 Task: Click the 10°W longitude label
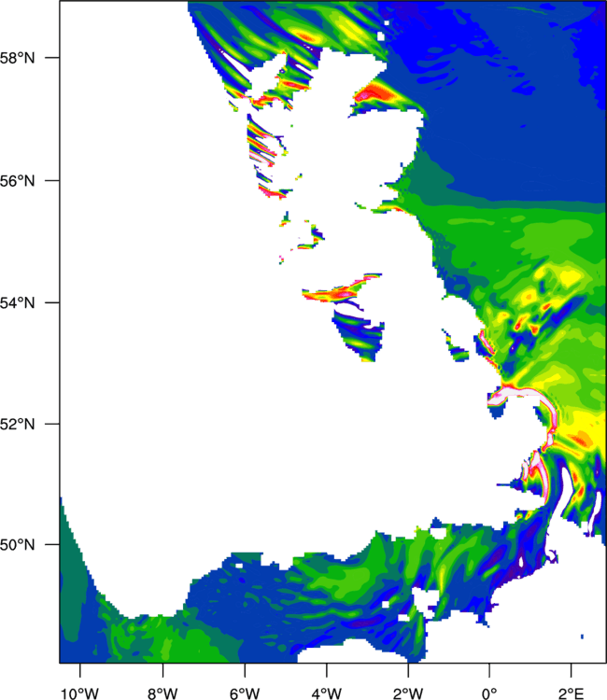79,693
